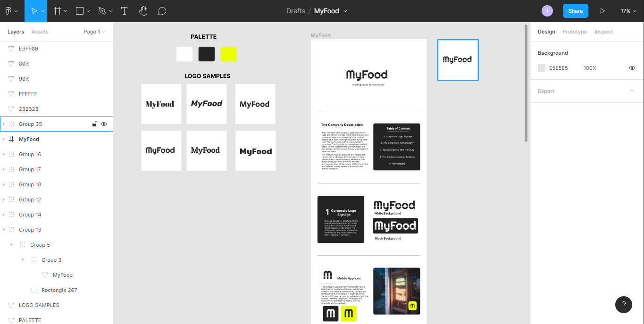Select the Frame tool
Viewport: 644px width, 324px height.
pos(58,11)
